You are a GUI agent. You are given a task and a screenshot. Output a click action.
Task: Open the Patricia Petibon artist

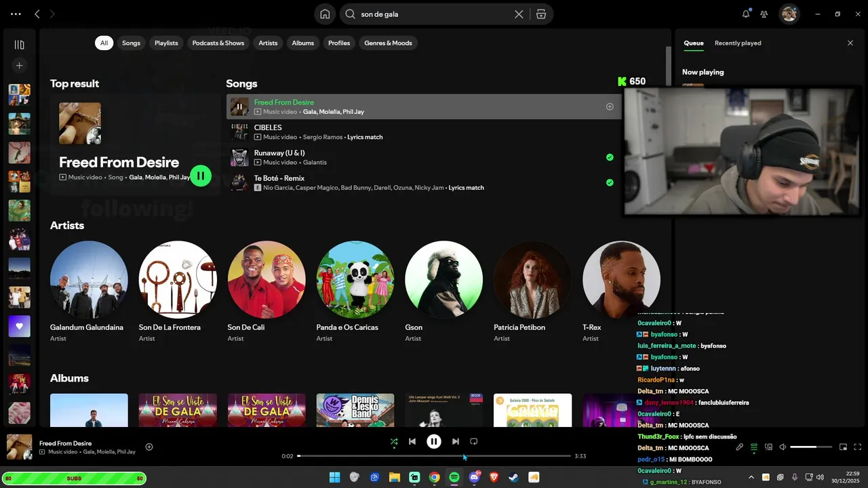point(532,280)
